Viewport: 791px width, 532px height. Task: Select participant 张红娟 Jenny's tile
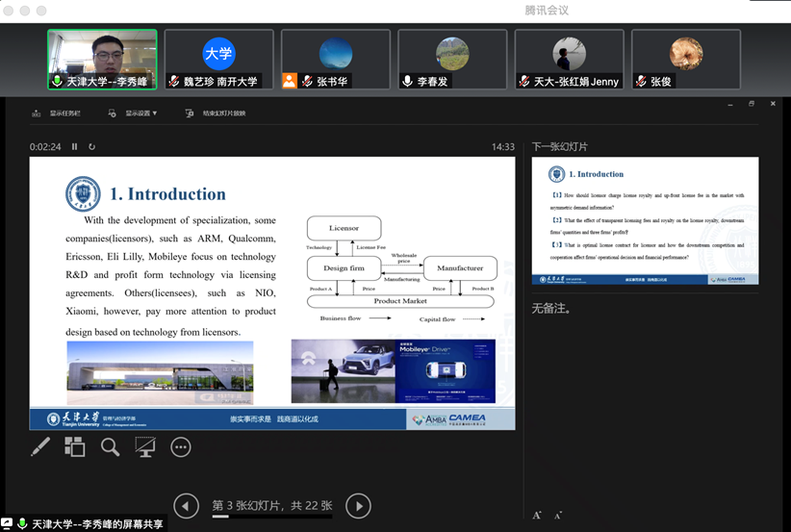point(569,60)
